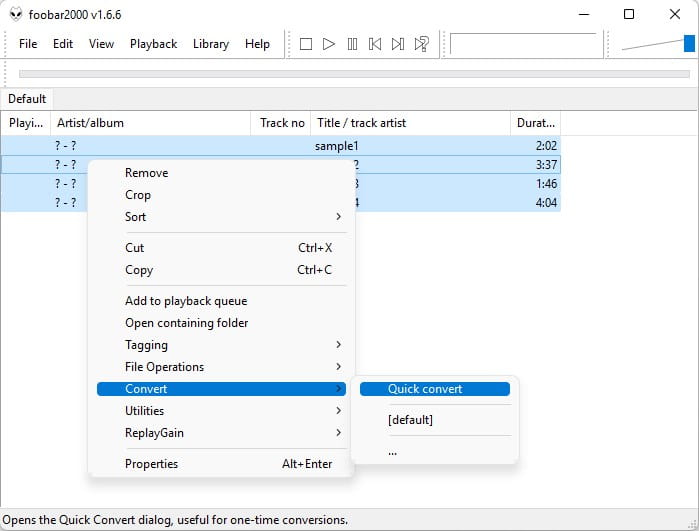Image resolution: width=699 pixels, height=531 pixels.
Task: Click the Playing column header
Action: 26,123
